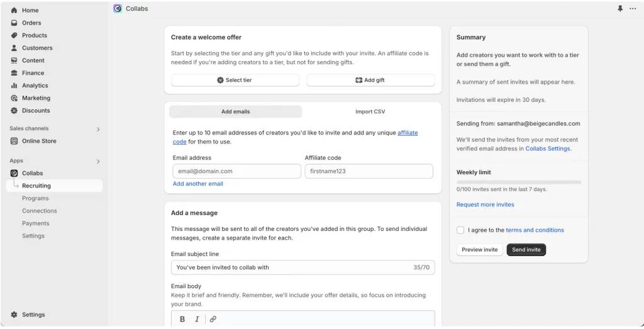
Task: Insert a link in email body toolbar
Action: click(x=213, y=319)
